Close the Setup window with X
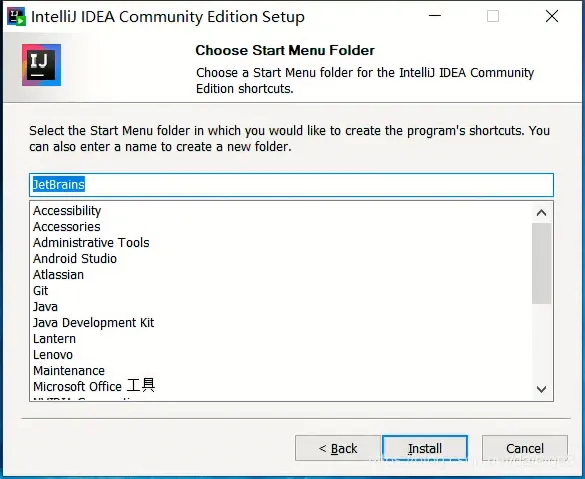Image resolution: width=585 pixels, height=479 pixels. click(552, 16)
